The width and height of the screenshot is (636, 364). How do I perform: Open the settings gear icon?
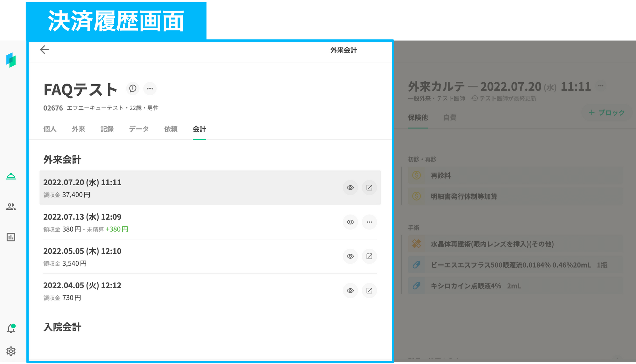[x=11, y=351]
